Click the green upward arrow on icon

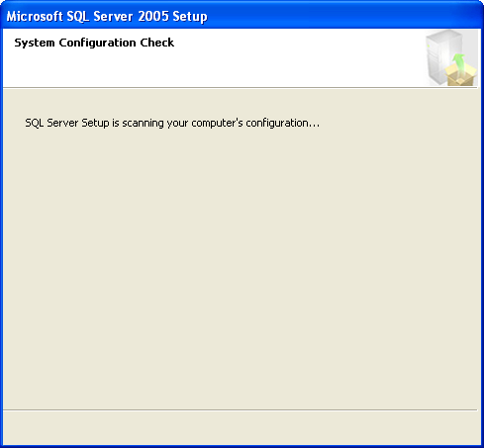coord(458,62)
